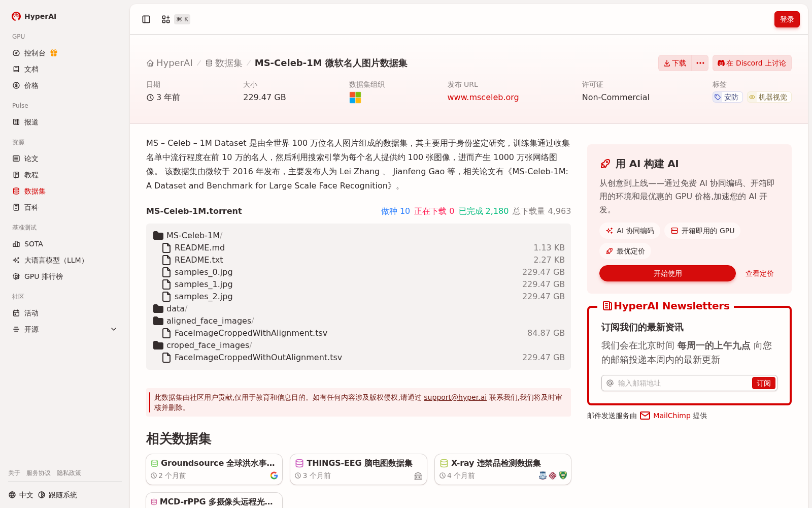Click the gift icon next to 控制台
This screenshot has width=812, height=508.
click(x=54, y=53)
